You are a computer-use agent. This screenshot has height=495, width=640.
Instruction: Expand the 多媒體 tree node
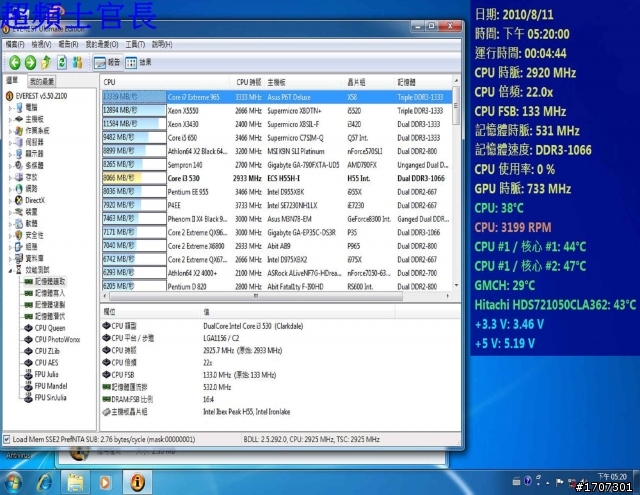pyautogui.click(x=11, y=166)
